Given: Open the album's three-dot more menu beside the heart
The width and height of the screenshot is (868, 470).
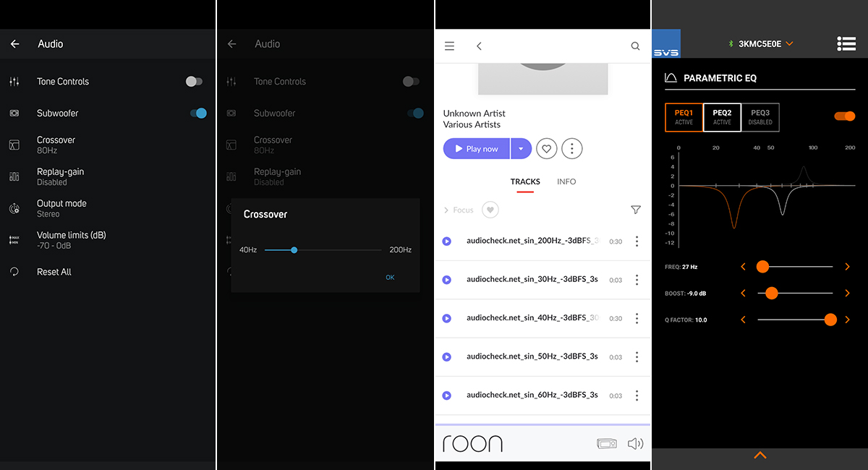Looking at the screenshot, I should click(572, 149).
